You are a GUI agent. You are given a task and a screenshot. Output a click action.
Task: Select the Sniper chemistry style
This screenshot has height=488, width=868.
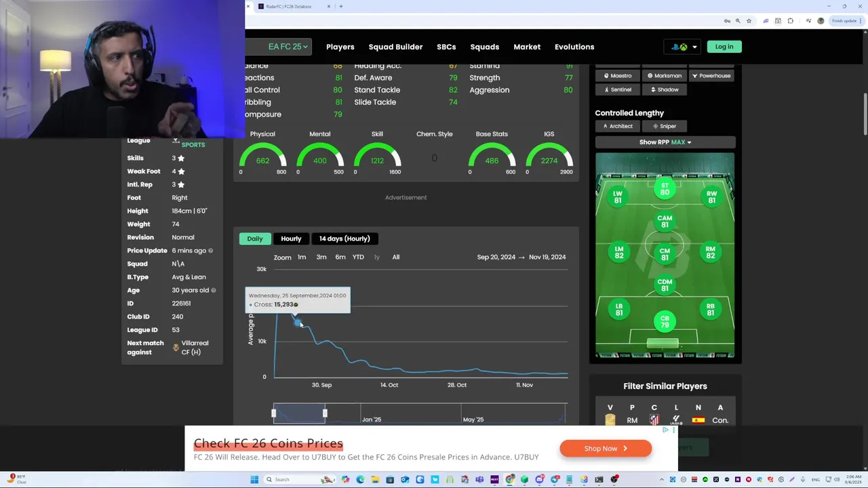(x=665, y=126)
